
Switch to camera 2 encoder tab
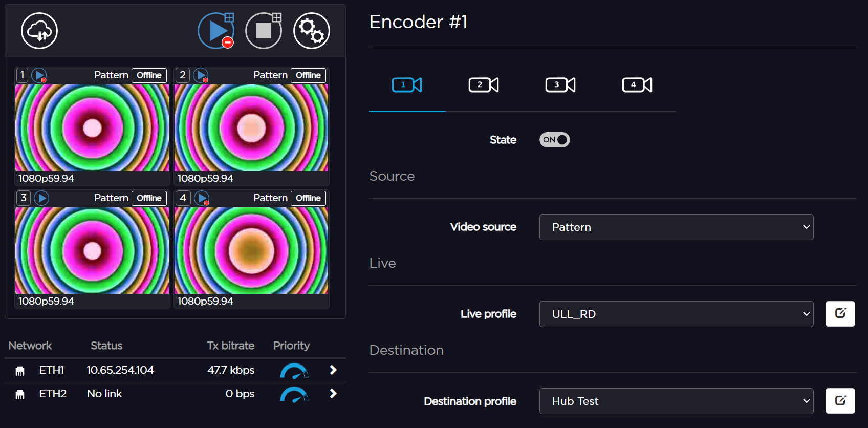[484, 85]
